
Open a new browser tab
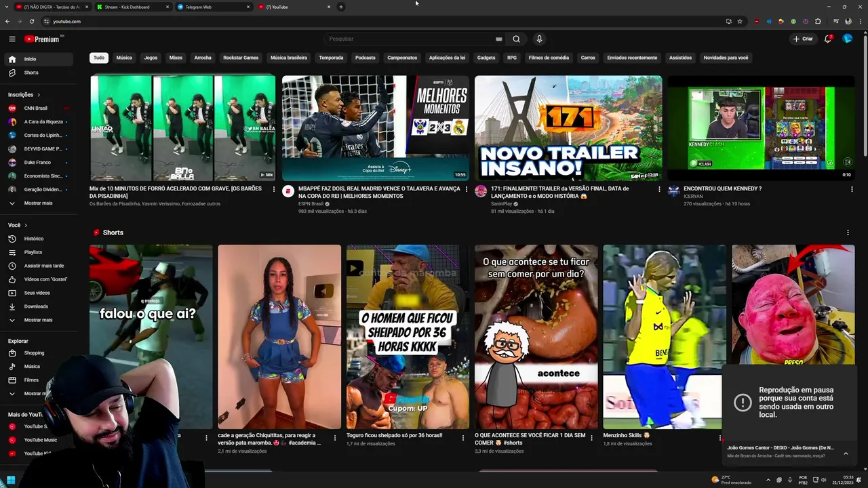[x=341, y=7]
